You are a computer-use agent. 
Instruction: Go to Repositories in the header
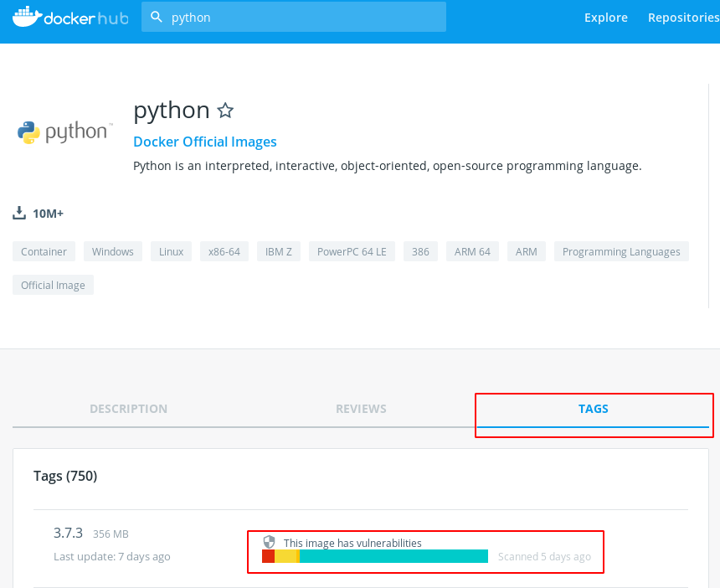(682, 18)
